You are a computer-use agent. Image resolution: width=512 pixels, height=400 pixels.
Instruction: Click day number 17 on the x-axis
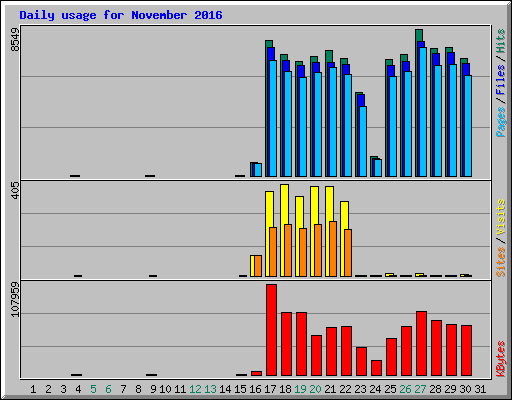[x=270, y=389]
